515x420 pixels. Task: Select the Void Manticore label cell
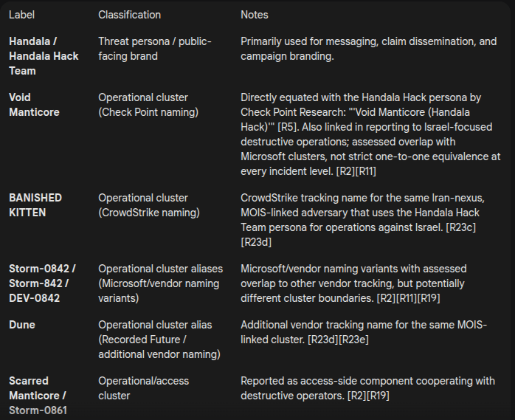pyautogui.click(x=34, y=105)
